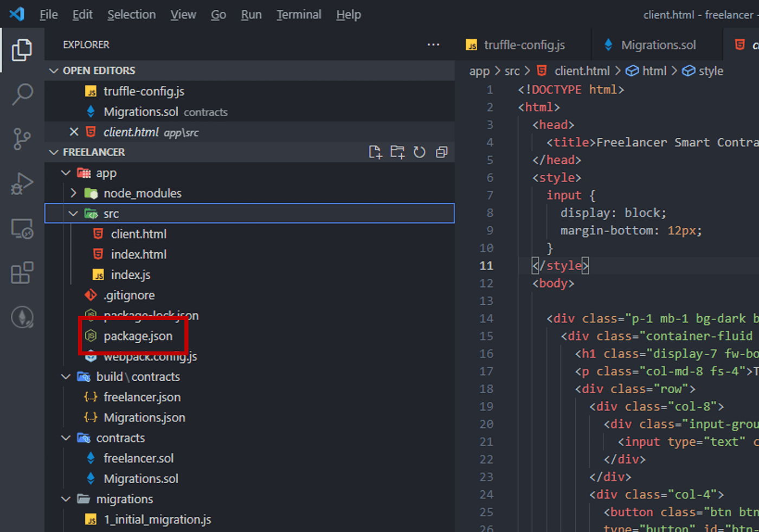Click the src breadcrumb above the editor
759x532 pixels.
coord(512,70)
